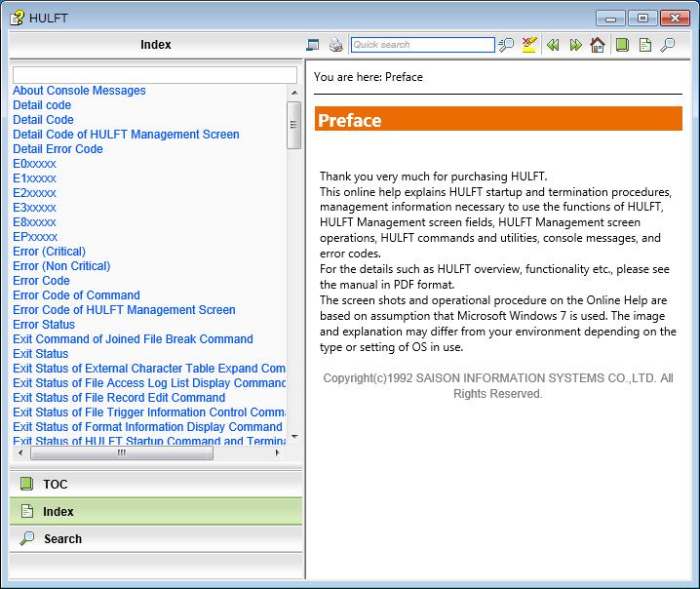
Task: Switch to the TOC pane
Action: coord(156,484)
